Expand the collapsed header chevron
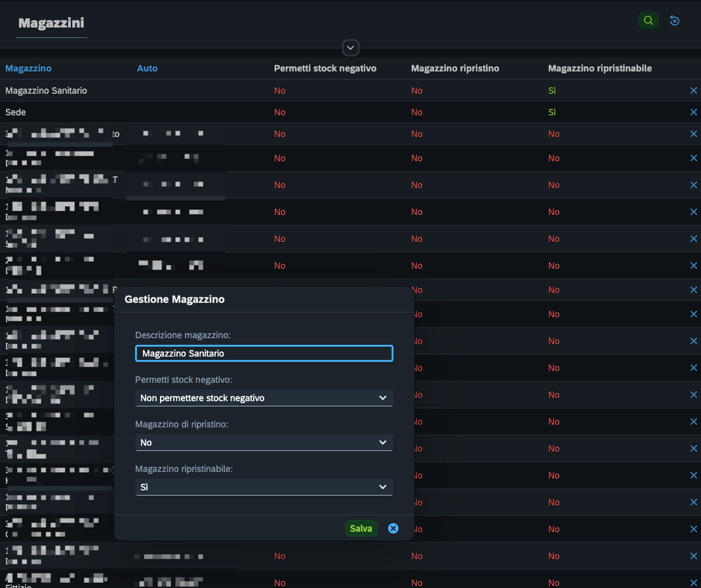Image resolution: width=701 pixels, height=588 pixels. pyautogui.click(x=350, y=48)
